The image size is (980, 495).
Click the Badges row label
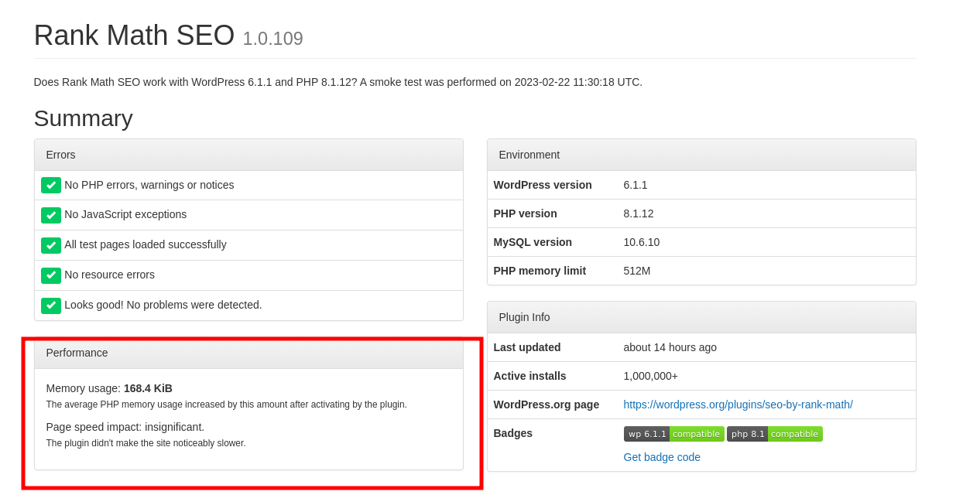pos(513,433)
